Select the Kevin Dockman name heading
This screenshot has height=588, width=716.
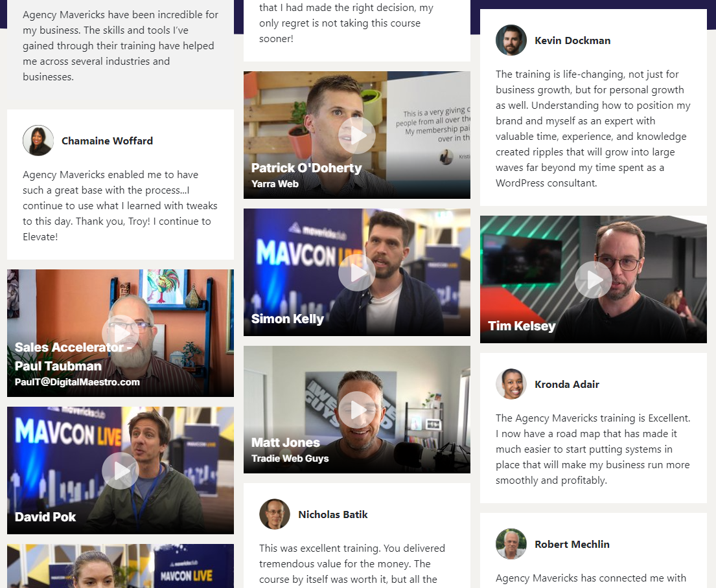[x=572, y=41]
